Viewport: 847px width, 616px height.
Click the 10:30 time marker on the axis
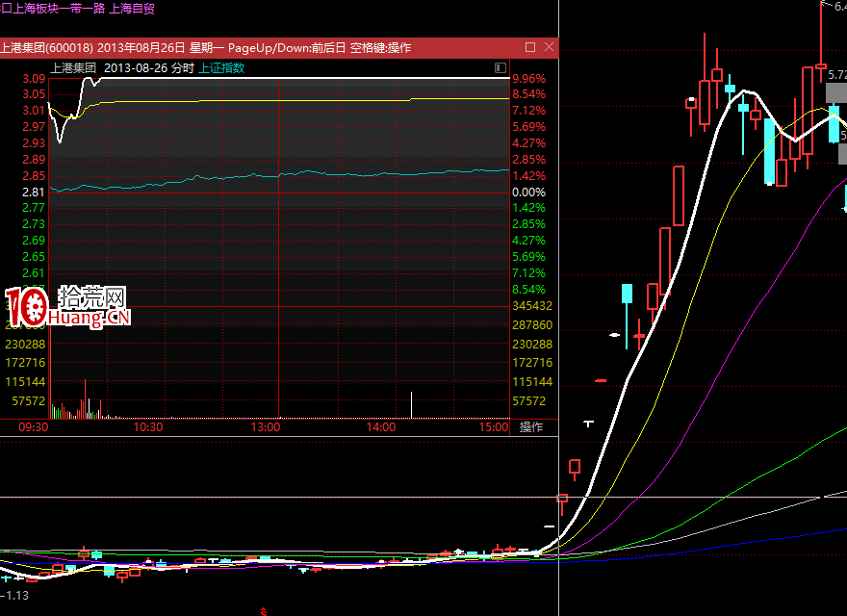[x=148, y=426]
